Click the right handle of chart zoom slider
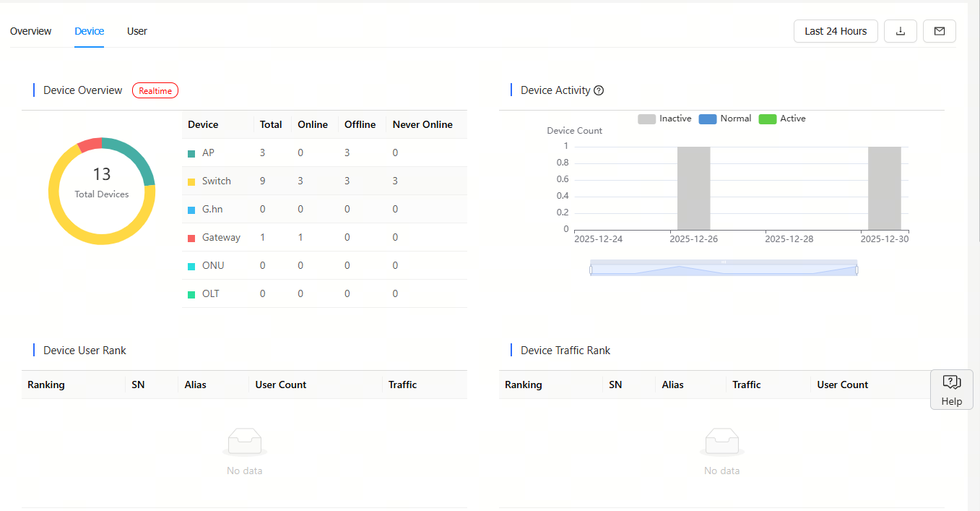This screenshot has width=980, height=511. click(x=857, y=270)
